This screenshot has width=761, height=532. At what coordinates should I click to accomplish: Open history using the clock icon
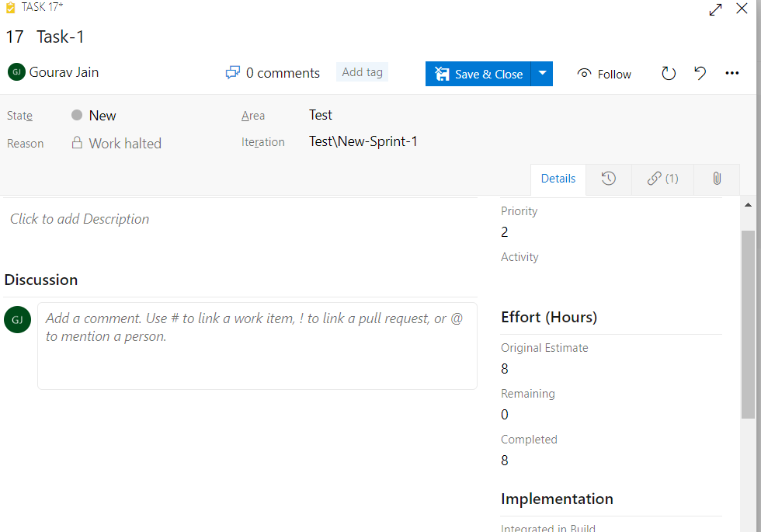pyautogui.click(x=609, y=179)
